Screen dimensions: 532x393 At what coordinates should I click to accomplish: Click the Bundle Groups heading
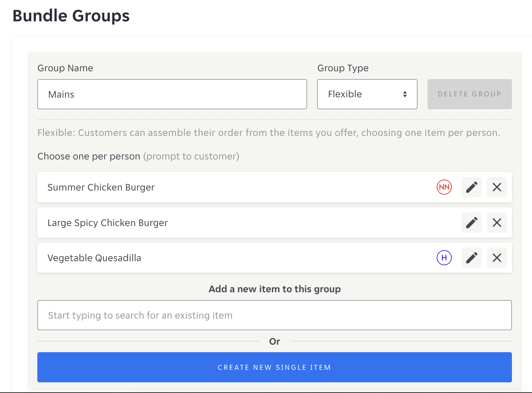pyautogui.click(x=71, y=16)
